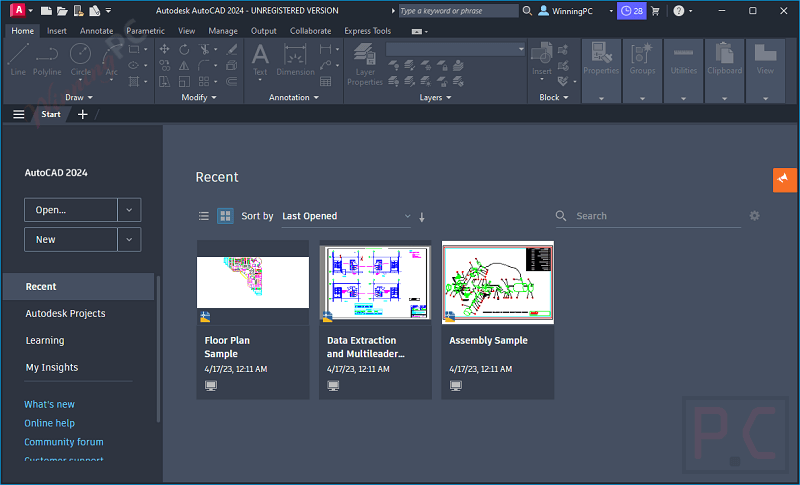Select the Arc tool
The height and width of the screenshot is (485, 800).
(x=112, y=60)
